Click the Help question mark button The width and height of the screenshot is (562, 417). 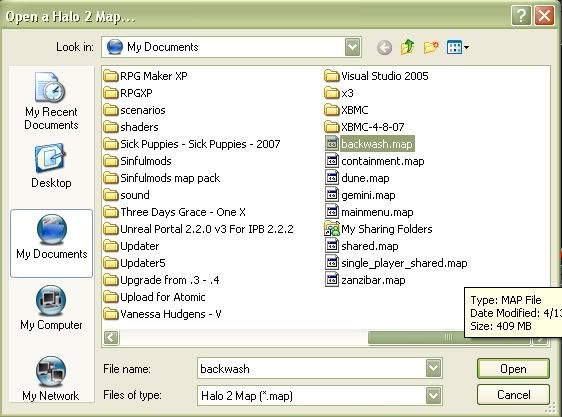coord(521,16)
